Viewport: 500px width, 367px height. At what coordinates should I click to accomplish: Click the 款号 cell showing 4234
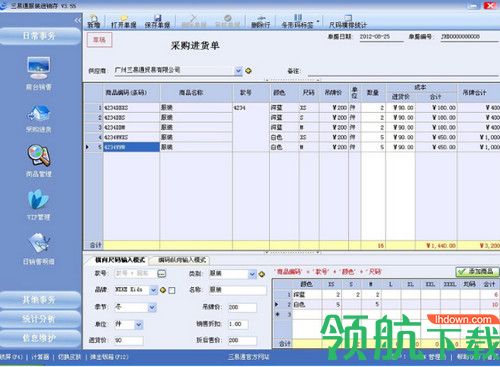click(251, 108)
